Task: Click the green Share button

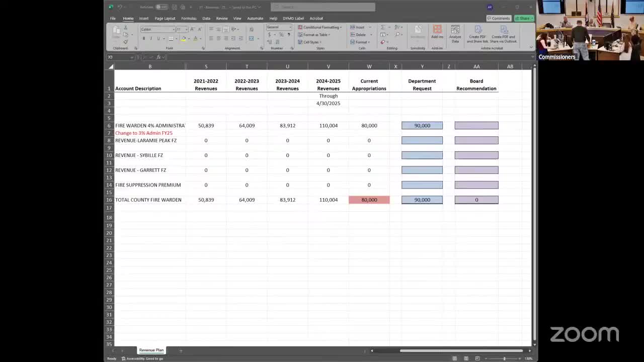Action: click(x=524, y=19)
